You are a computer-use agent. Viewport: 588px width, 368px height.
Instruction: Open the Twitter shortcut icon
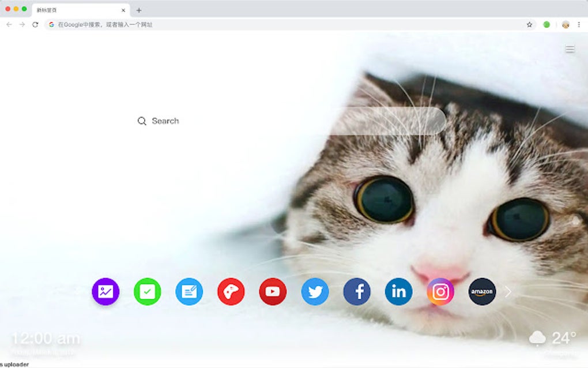pyautogui.click(x=315, y=292)
